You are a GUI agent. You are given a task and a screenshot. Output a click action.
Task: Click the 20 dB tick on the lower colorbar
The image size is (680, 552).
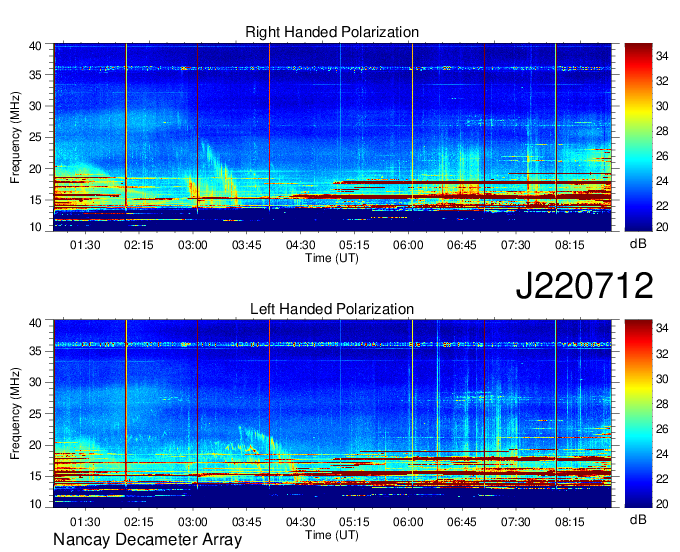pos(661,503)
